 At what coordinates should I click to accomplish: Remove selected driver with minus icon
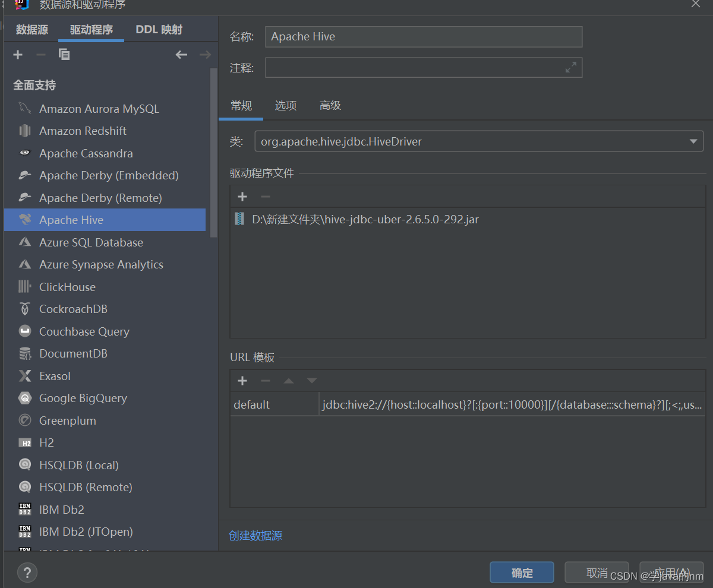(x=41, y=55)
